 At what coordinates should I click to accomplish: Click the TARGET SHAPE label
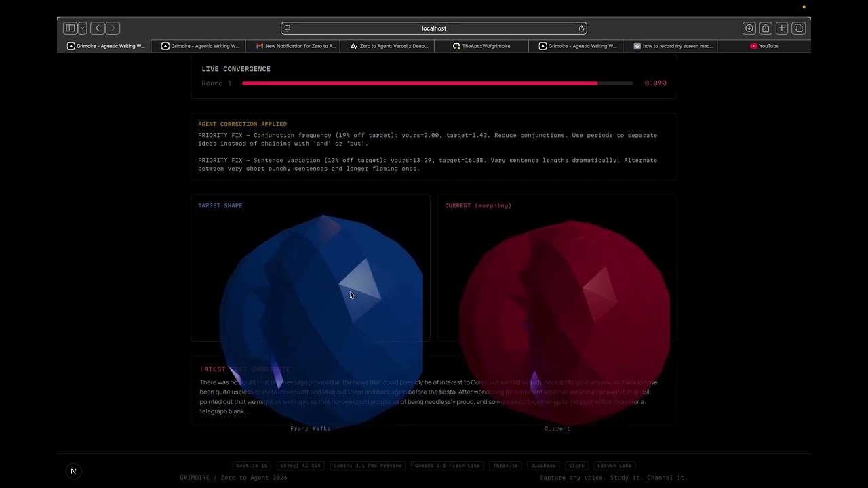click(220, 205)
